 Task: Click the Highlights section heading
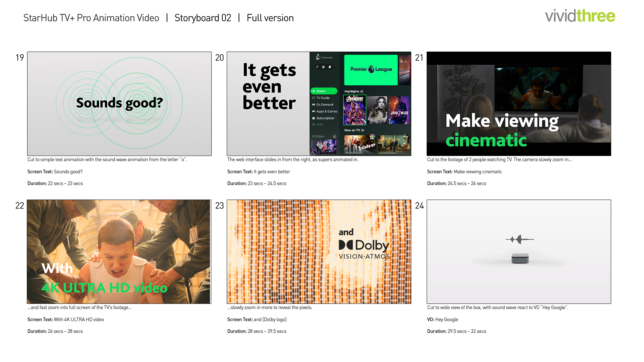(x=352, y=92)
